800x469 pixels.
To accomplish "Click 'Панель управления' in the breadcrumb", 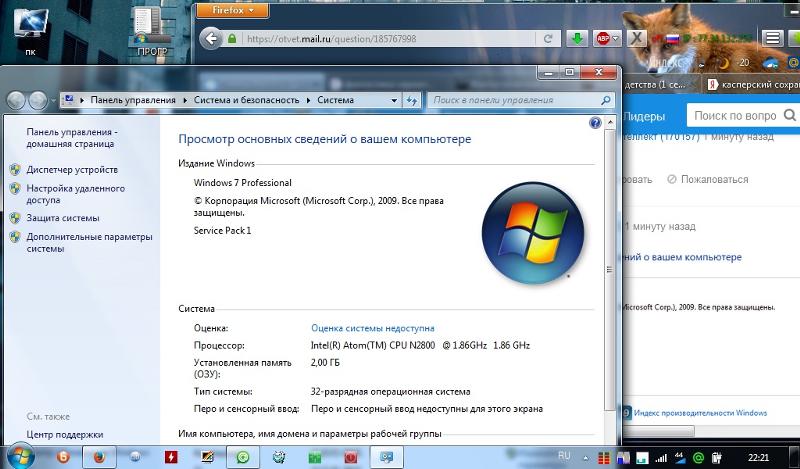I will point(133,100).
